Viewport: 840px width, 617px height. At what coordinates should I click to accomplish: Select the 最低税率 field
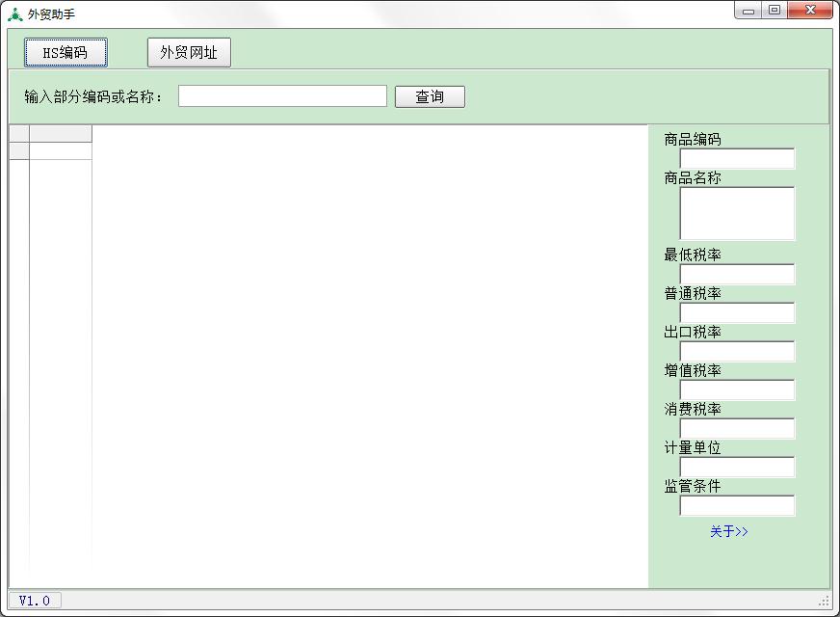click(x=737, y=274)
